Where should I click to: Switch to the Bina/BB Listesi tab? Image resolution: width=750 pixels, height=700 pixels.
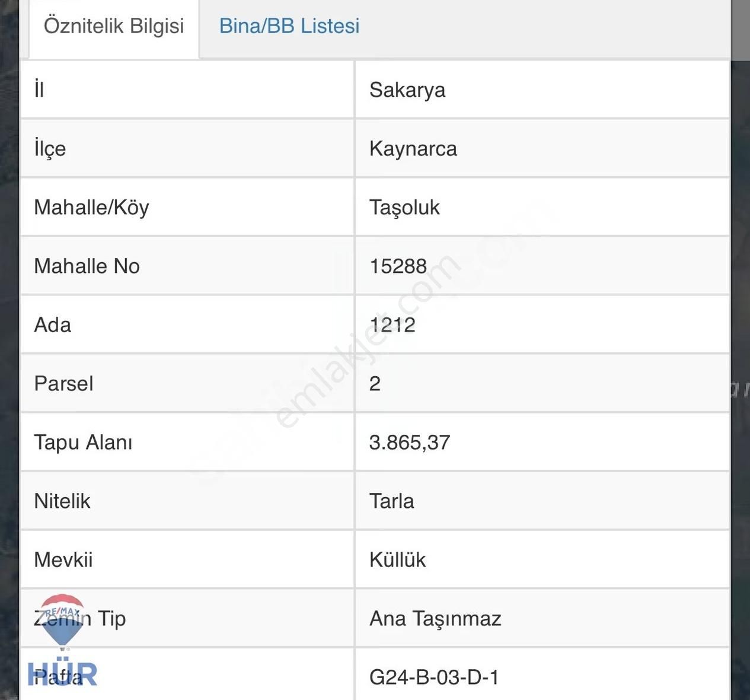coord(289,26)
